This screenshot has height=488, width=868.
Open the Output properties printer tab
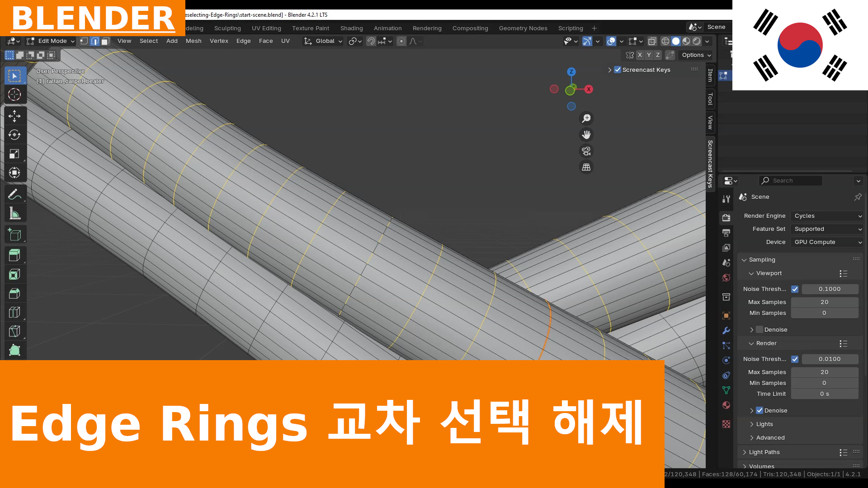click(x=726, y=233)
